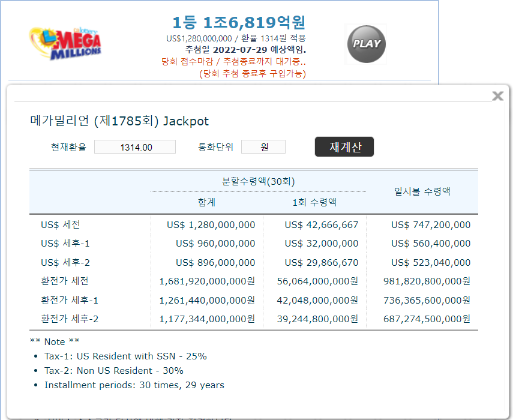The image size is (516, 420).
Task: Click the ** Note ** heading
Action: tap(55, 341)
